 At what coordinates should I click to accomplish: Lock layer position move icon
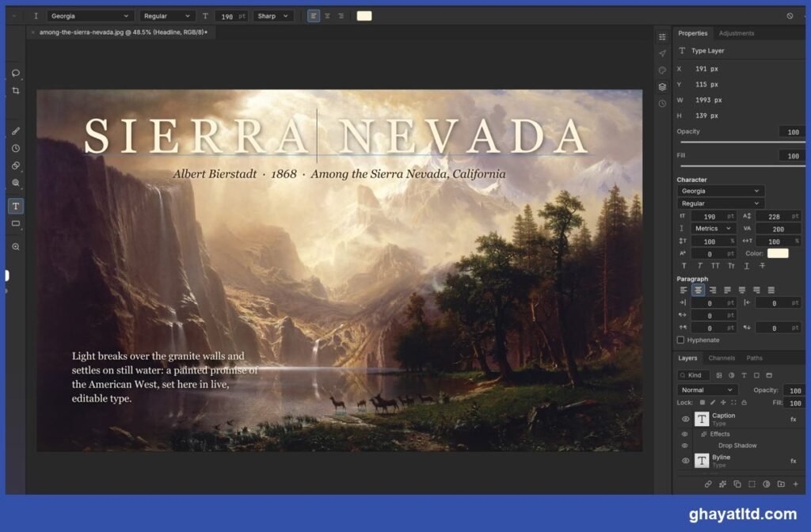(x=723, y=402)
